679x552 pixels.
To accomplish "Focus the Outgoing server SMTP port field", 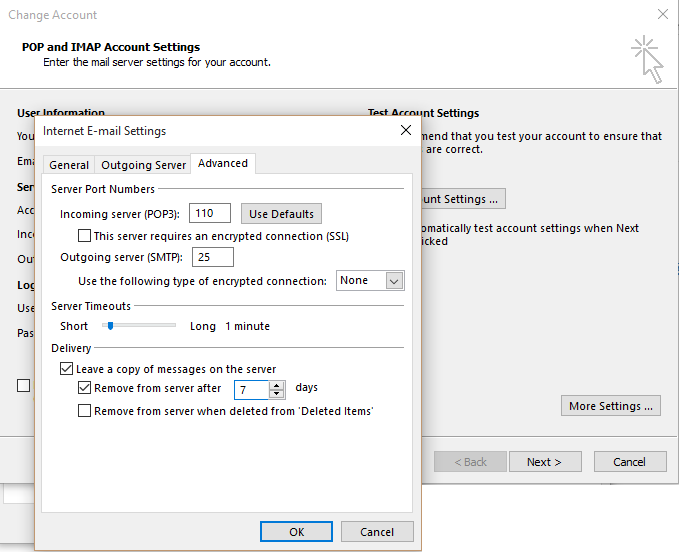I will coord(212,257).
